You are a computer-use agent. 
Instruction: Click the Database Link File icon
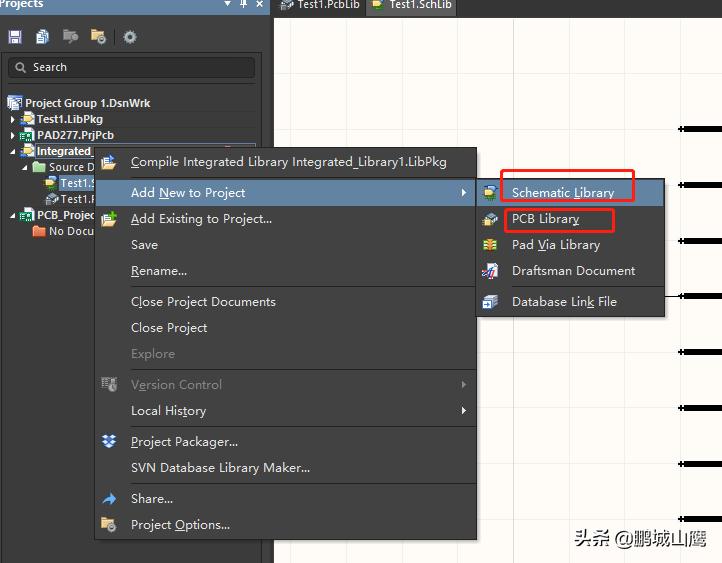(x=490, y=302)
